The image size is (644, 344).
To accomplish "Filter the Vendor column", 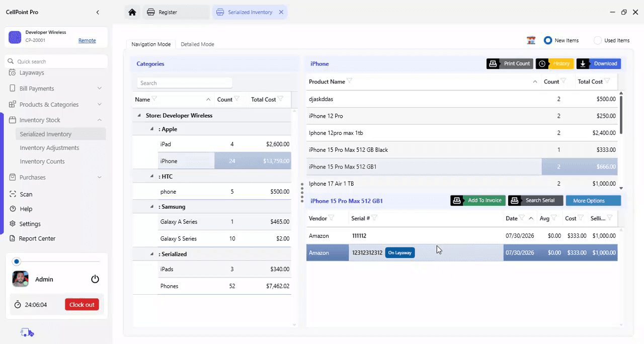I will tap(332, 218).
